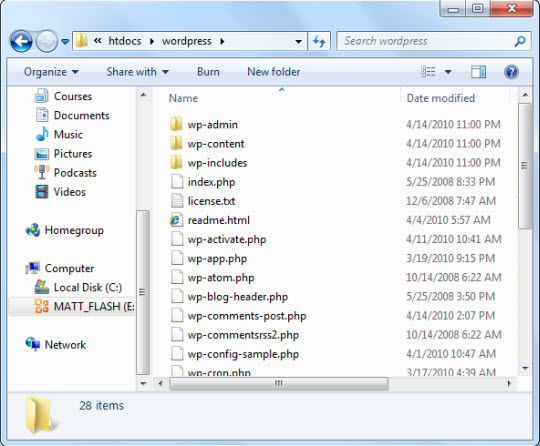This screenshot has height=446, width=540.
Task: Toggle the preview pane
Action: [478, 72]
